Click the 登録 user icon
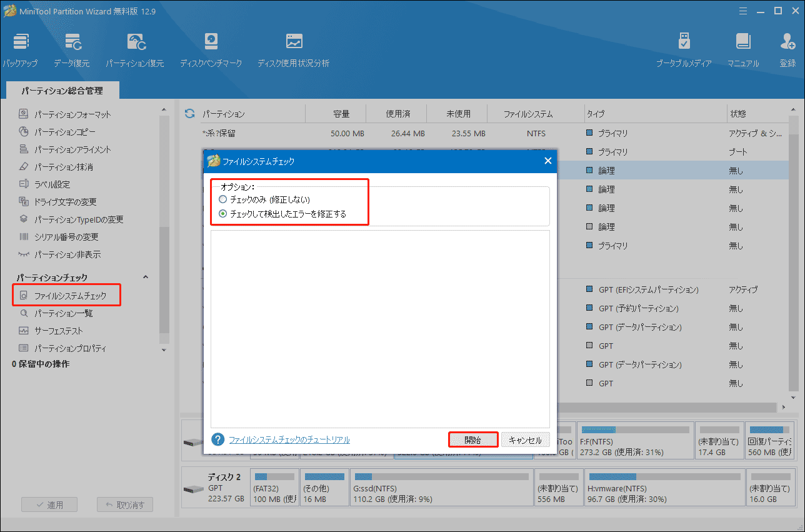Viewport: 805px width, 532px height. click(787, 51)
